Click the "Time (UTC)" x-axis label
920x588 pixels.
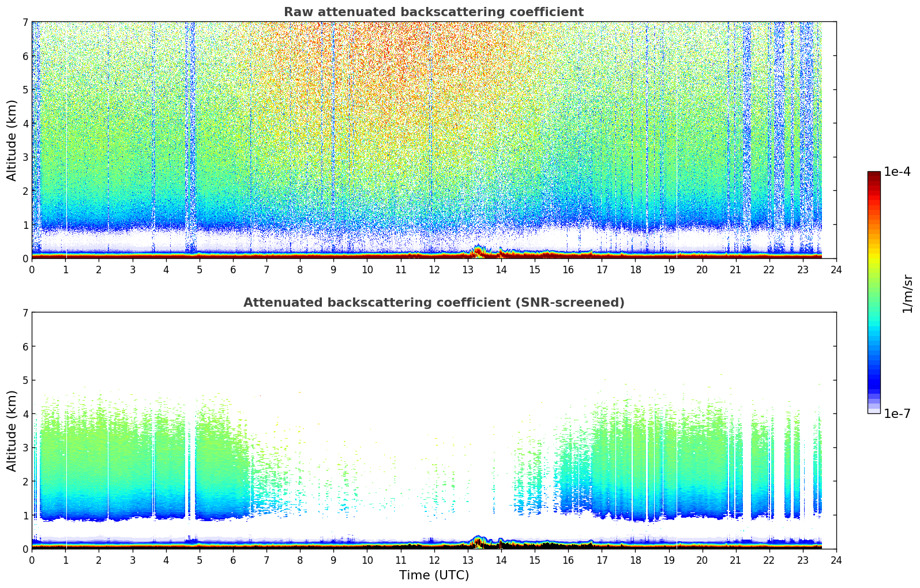pos(434,575)
